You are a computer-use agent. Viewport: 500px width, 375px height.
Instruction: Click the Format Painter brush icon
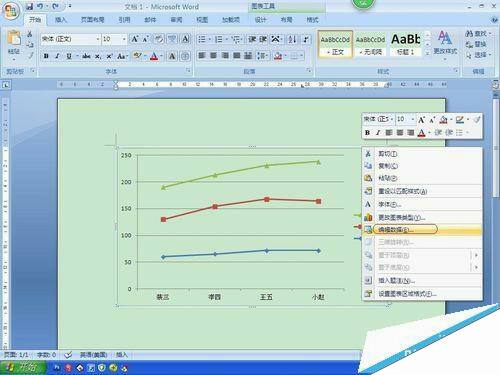coord(30,55)
